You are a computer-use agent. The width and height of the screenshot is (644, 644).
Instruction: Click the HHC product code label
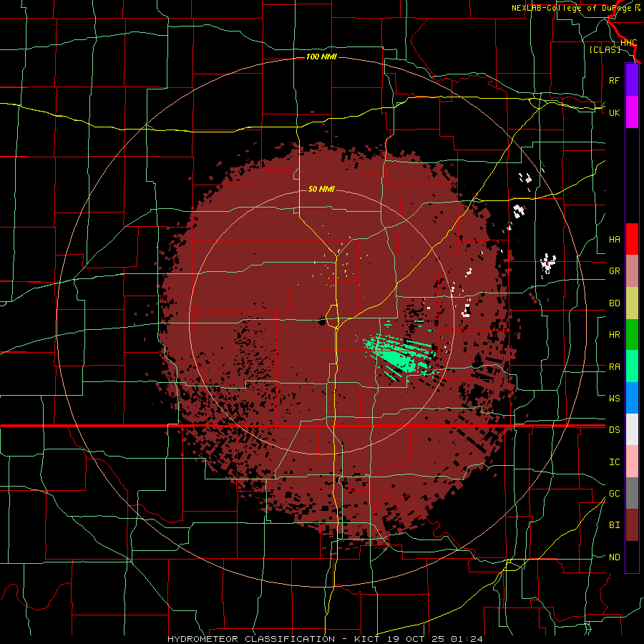point(628,43)
